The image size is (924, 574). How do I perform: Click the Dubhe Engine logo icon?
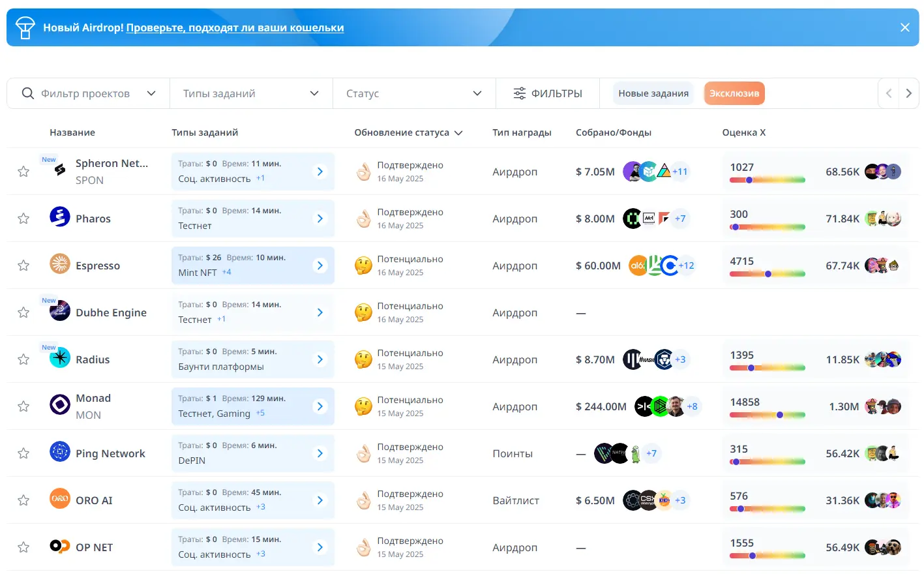click(x=60, y=310)
